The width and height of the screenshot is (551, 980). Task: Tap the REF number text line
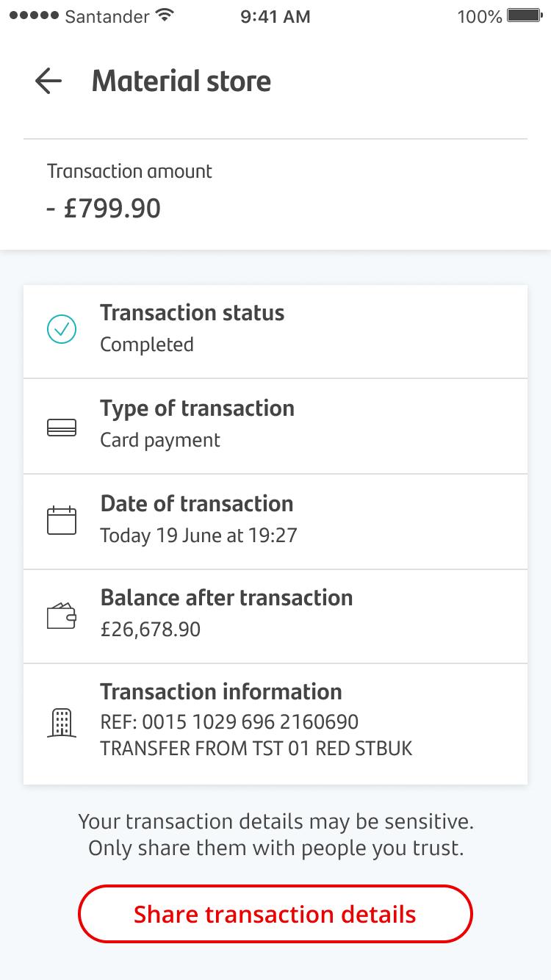pos(229,722)
